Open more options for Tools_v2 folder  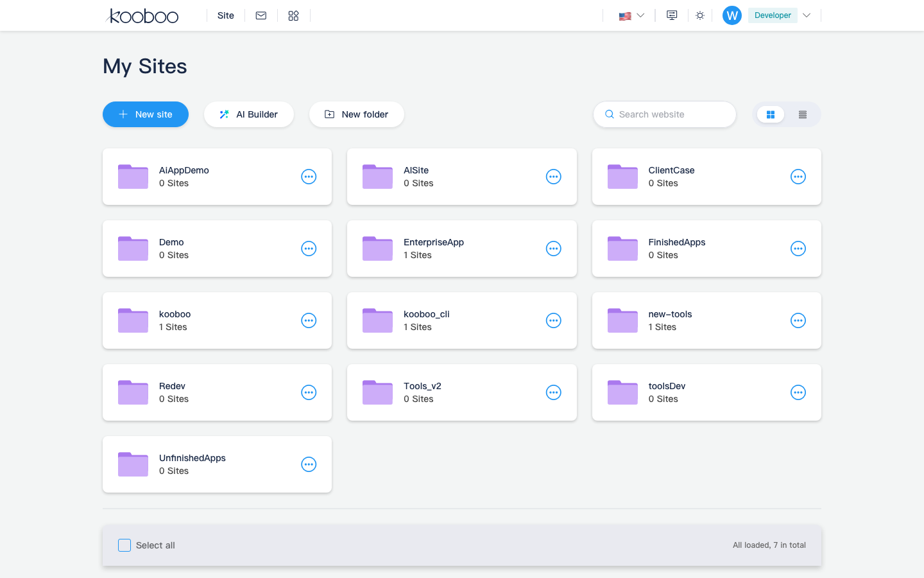[x=554, y=392]
